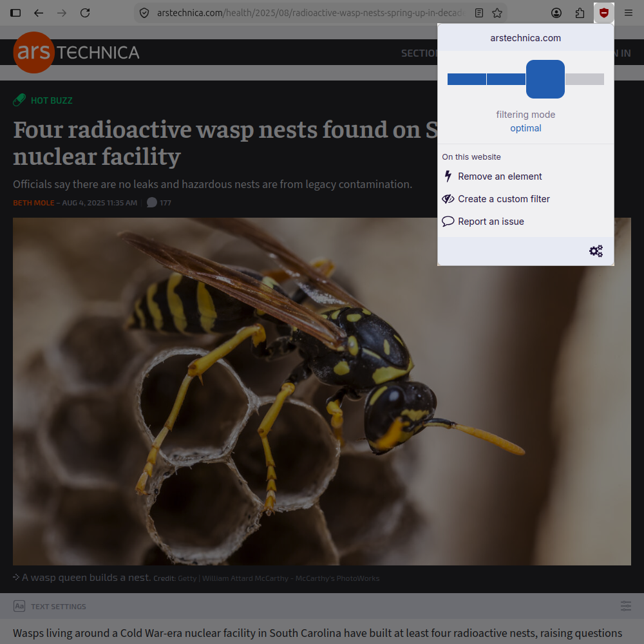
Task: Select the grey complete filtering segment
Action: [585, 79]
